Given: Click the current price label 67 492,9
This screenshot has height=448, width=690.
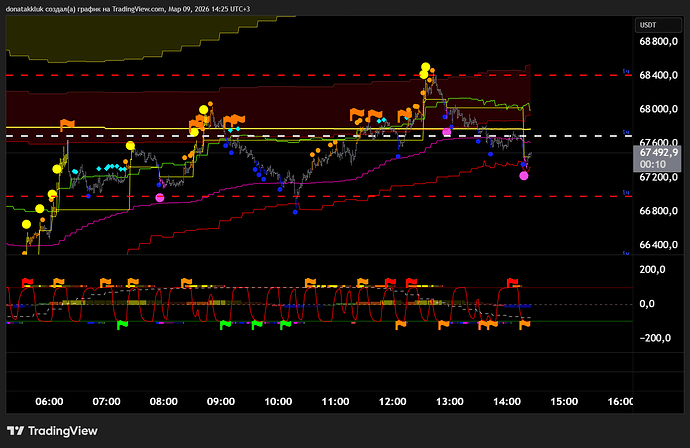Looking at the screenshot, I should 659,154.
